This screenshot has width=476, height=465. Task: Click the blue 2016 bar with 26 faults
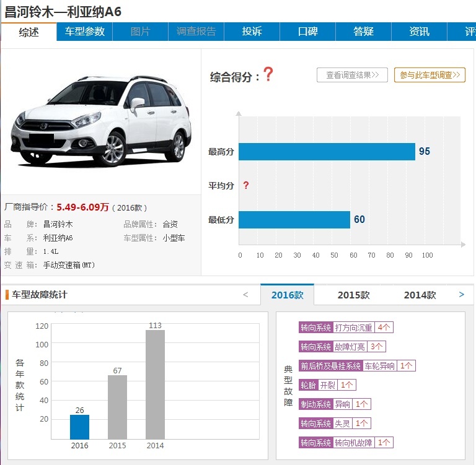(x=79, y=427)
